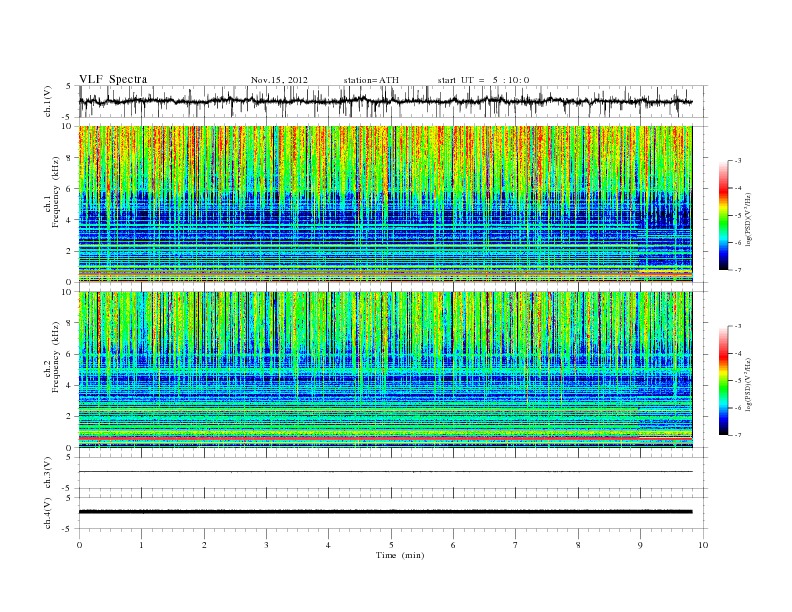Image resolution: width=792 pixels, height=612 pixels.
Task: Click inside the ch.1 spectrogram panel
Action: click(385, 204)
